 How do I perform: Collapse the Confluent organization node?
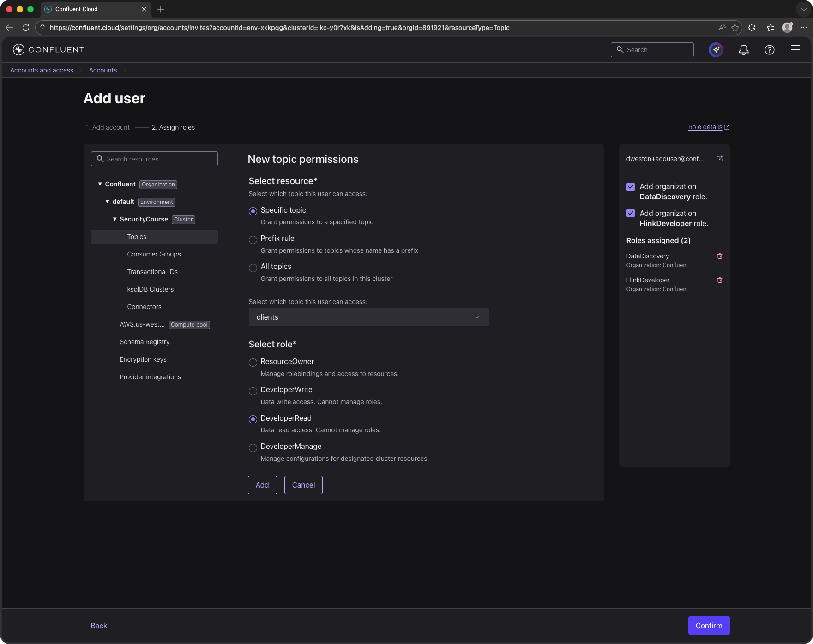point(100,184)
